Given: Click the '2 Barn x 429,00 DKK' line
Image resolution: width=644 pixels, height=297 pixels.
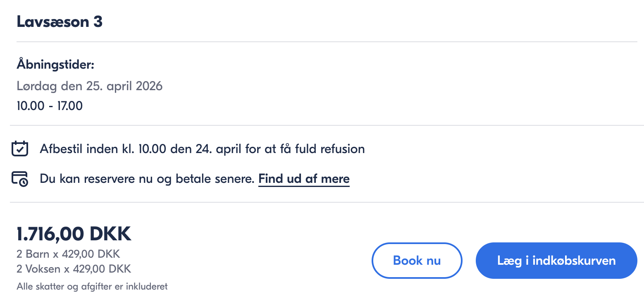Looking at the screenshot, I should pyautogui.click(x=68, y=254).
